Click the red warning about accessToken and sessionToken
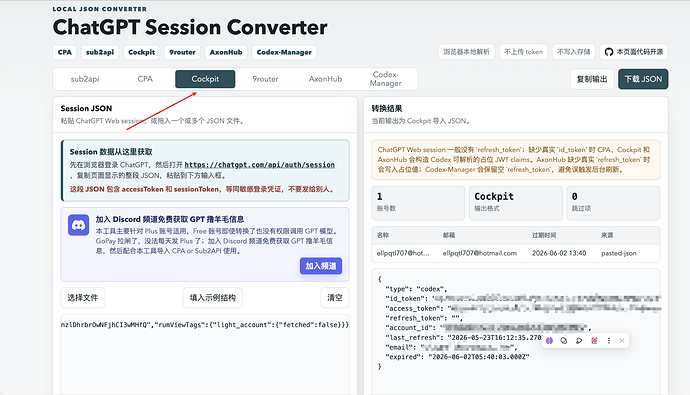Image resolution: width=690 pixels, height=395 pixels. pyautogui.click(x=202, y=189)
